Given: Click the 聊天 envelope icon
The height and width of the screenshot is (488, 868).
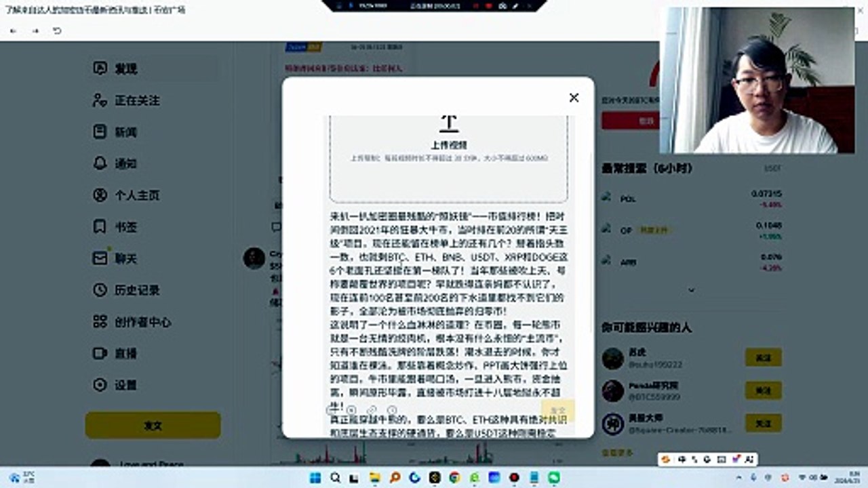Looking at the screenshot, I should (100, 258).
